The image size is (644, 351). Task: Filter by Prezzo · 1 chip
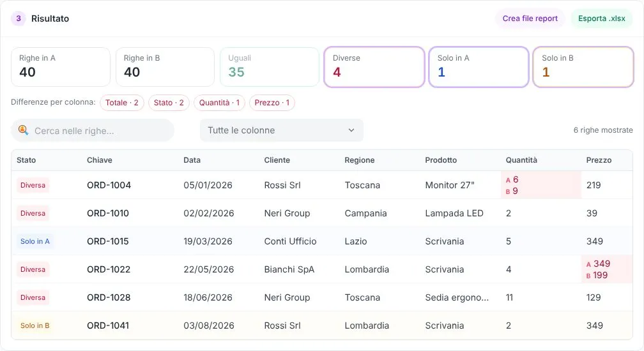272,103
